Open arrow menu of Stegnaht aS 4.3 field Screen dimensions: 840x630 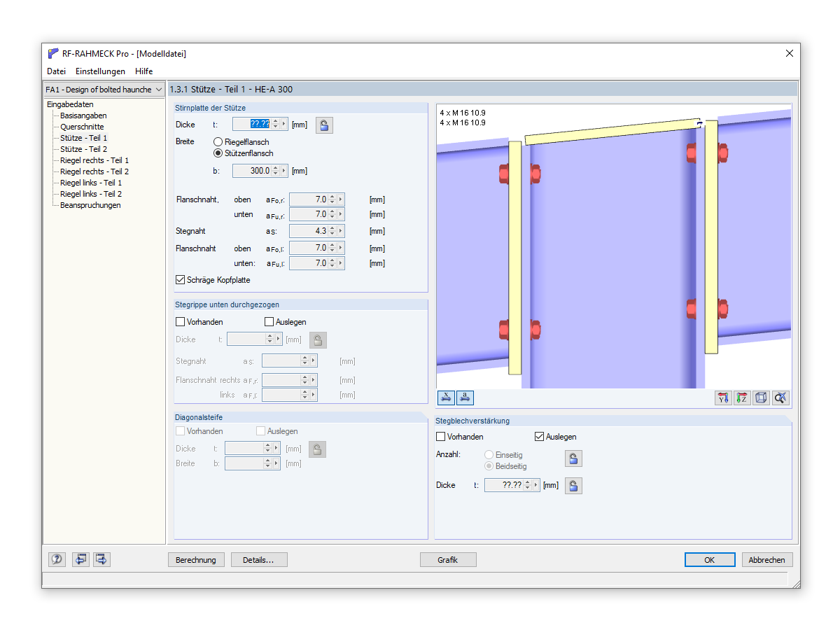click(x=341, y=231)
